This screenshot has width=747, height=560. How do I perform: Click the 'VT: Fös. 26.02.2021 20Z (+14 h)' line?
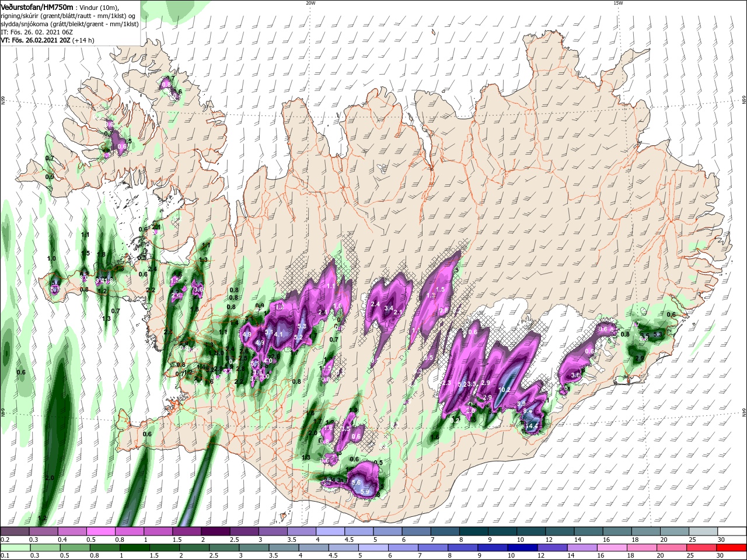pos(48,40)
